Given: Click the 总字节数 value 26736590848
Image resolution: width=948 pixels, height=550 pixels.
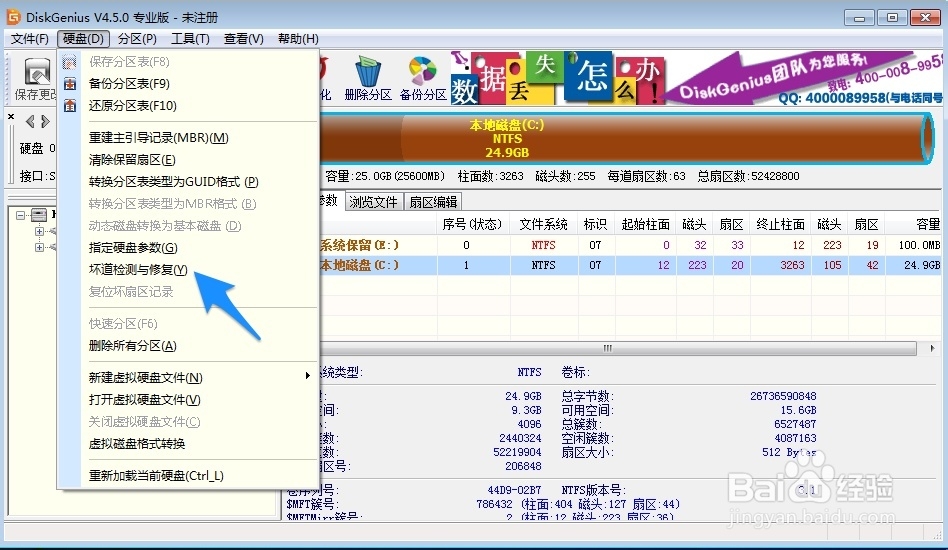Looking at the screenshot, I should point(783,396).
